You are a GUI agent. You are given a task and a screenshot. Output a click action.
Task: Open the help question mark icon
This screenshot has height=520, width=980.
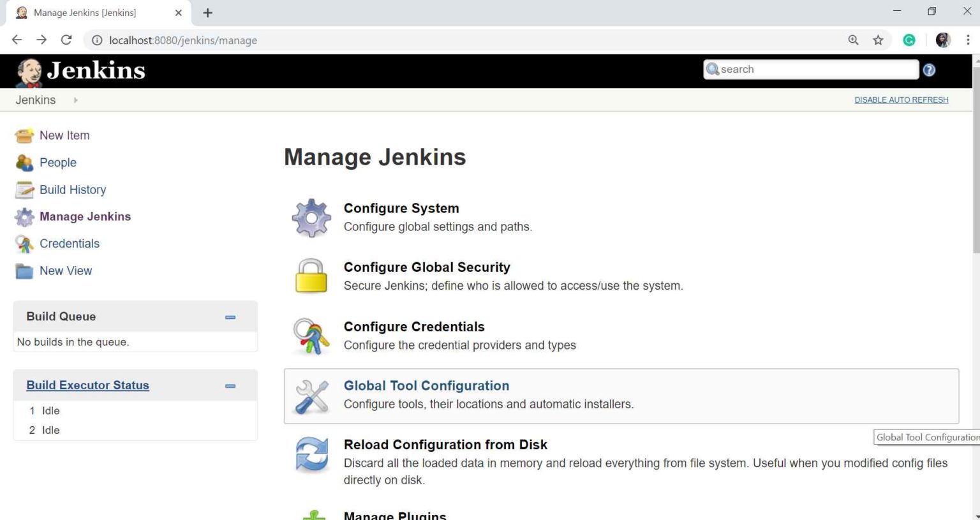930,70
